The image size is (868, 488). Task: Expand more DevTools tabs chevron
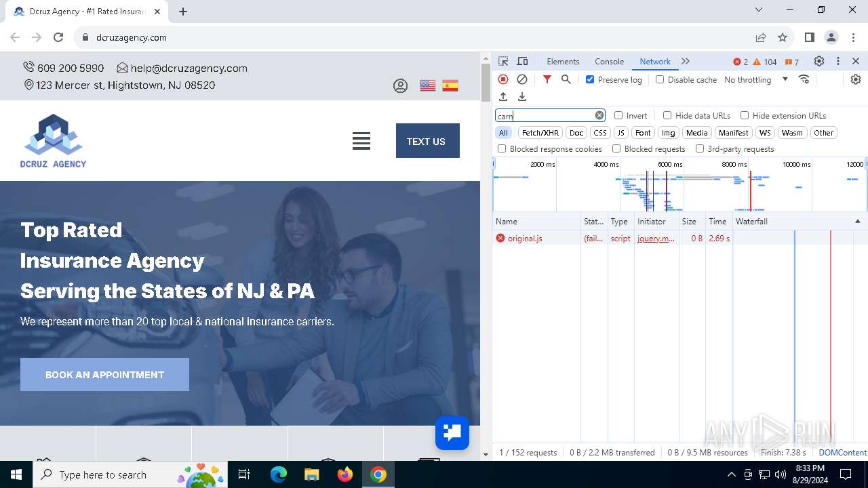click(x=686, y=61)
